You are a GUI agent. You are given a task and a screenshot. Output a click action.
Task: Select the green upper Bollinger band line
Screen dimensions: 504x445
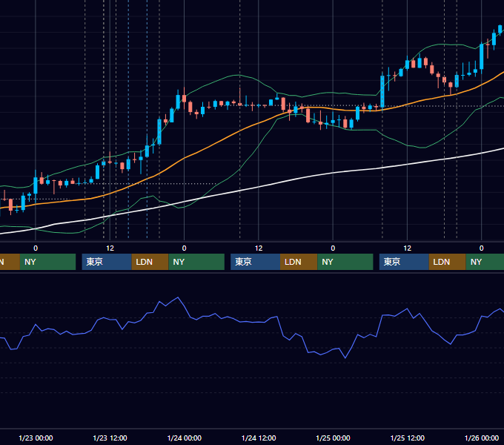pos(239,75)
